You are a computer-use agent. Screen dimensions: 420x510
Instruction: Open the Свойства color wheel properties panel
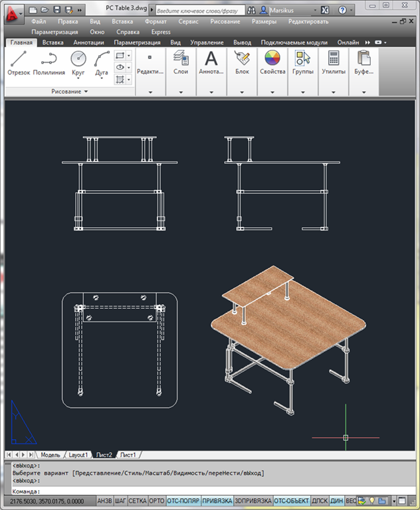(272, 72)
